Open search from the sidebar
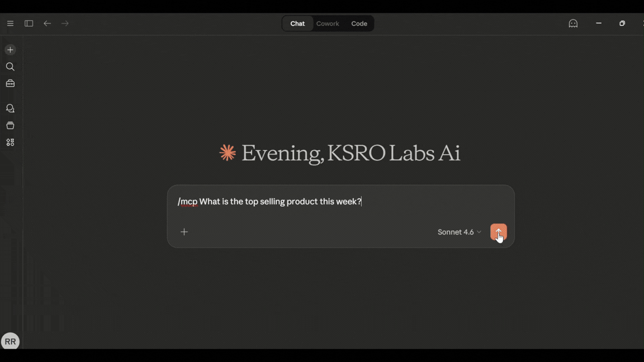The image size is (644, 362). 10,66
